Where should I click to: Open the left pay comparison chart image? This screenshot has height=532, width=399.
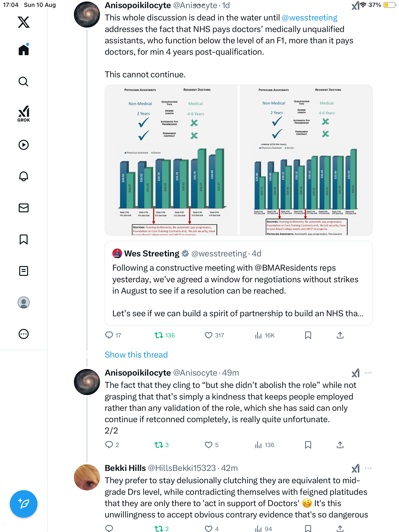point(171,160)
